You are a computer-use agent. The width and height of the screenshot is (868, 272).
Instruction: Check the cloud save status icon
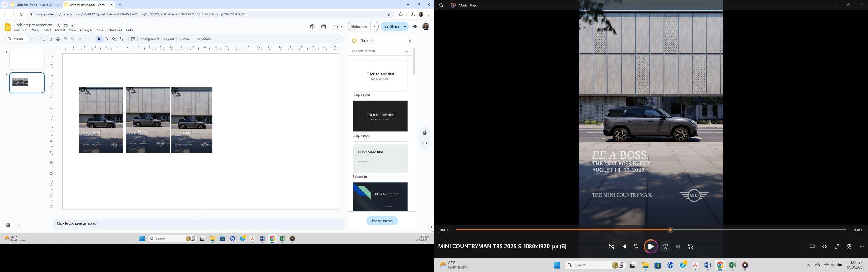click(x=73, y=25)
